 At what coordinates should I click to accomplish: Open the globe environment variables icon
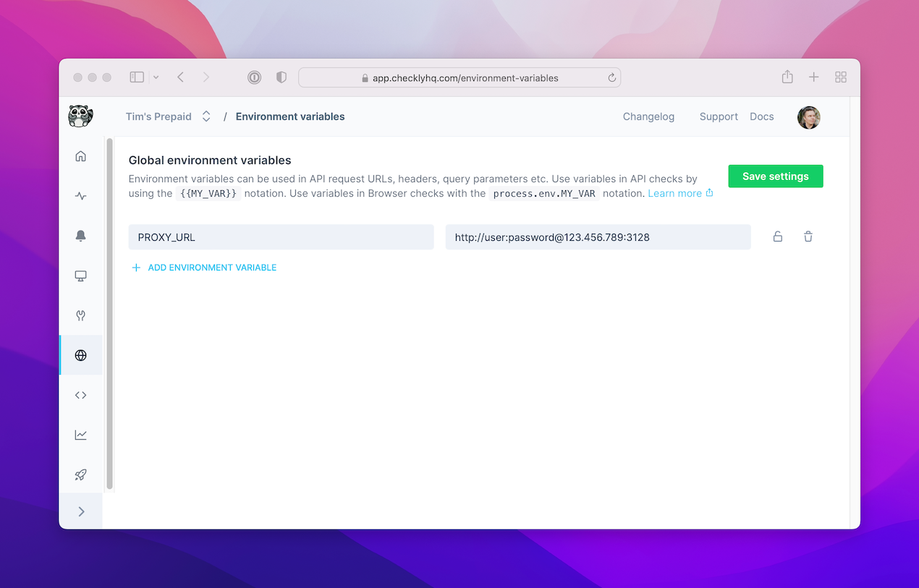(80, 354)
